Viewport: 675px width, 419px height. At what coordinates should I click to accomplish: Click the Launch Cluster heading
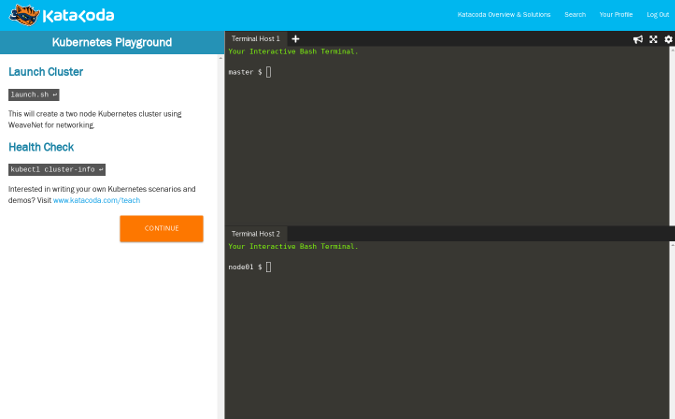tap(46, 72)
